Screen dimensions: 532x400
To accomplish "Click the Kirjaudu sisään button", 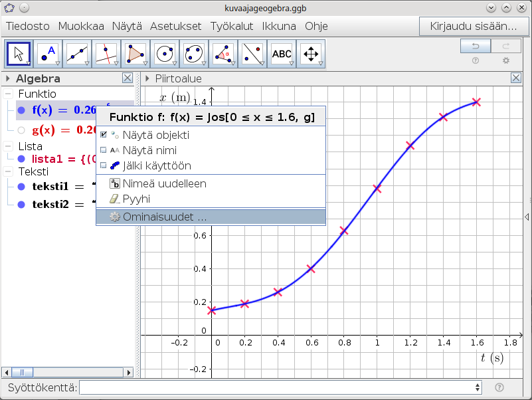I will [x=474, y=27].
